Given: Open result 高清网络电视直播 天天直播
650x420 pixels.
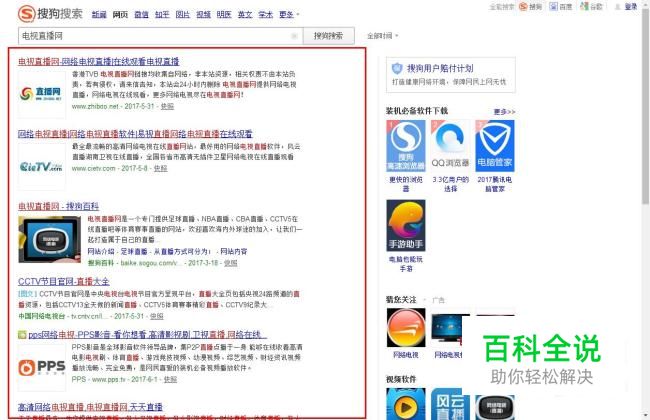Looking at the screenshot, I should point(90,407).
